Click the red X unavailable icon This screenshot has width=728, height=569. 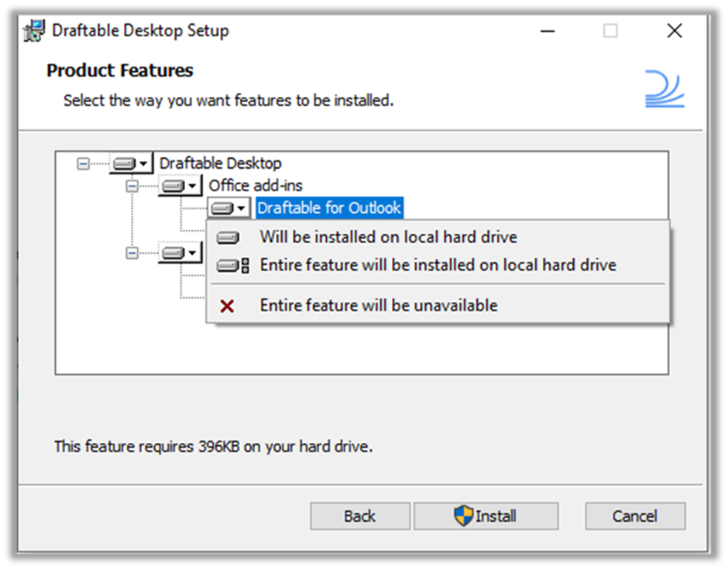[x=227, y=306]
